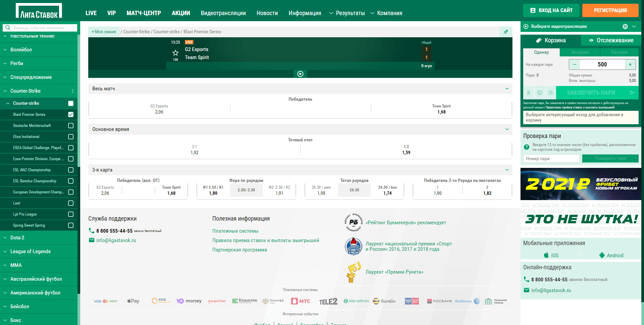Click the trash icon in bet slip
644x325 pixels.
point(529,93)
